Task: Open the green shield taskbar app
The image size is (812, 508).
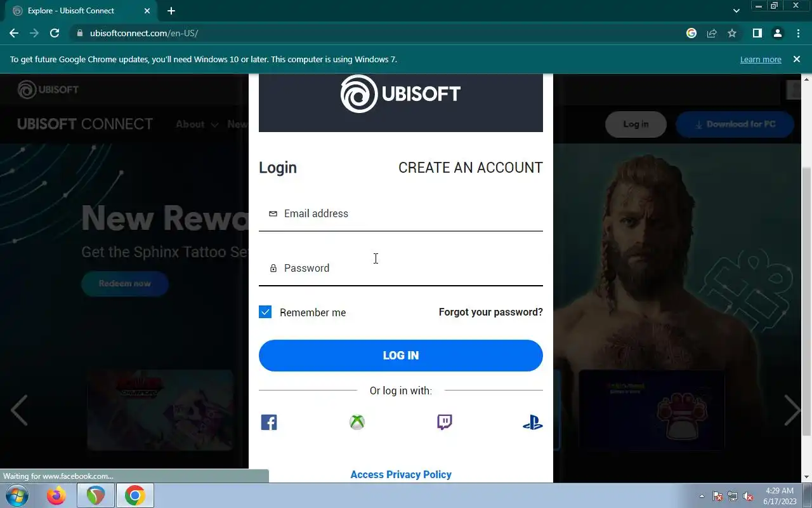Action: click(x=96, y=495)
